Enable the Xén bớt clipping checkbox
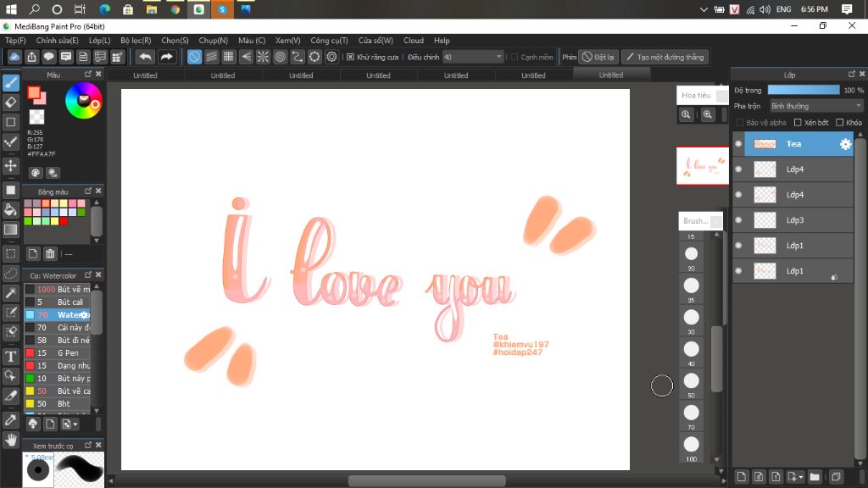This screenshot has width=868, height=488. (798, 122)
